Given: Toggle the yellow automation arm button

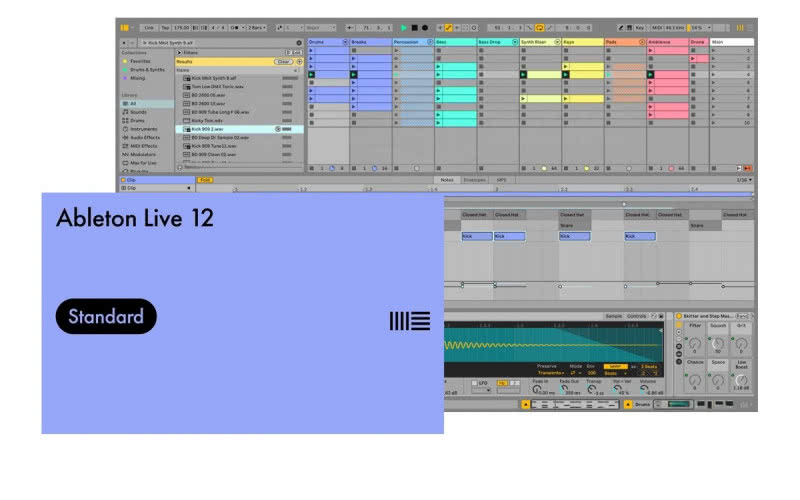Looking at the screenshot, I should [448, 28].
